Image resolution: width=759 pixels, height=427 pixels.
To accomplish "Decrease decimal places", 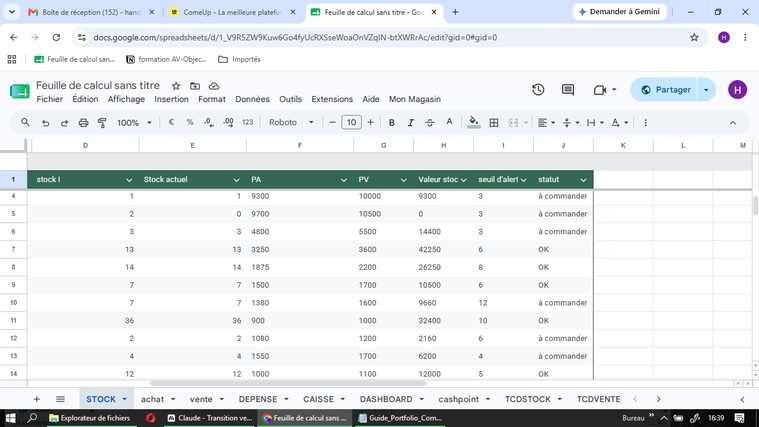I will tap(209, 123).
